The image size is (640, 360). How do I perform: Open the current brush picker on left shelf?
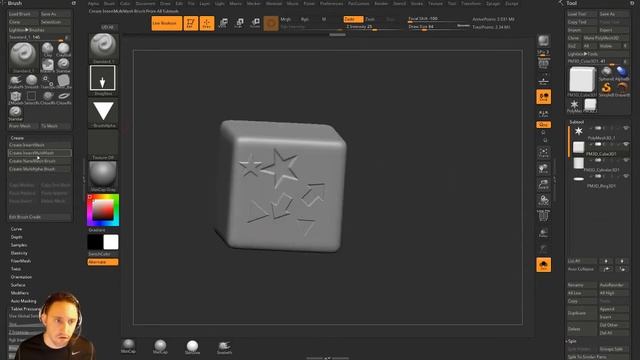(103, 48)
